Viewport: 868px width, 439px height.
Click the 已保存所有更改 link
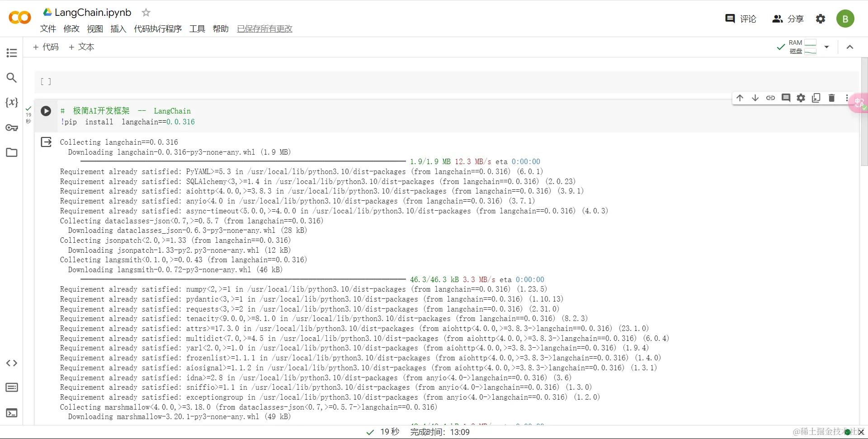pyautogui.click(x=265, y=29)
